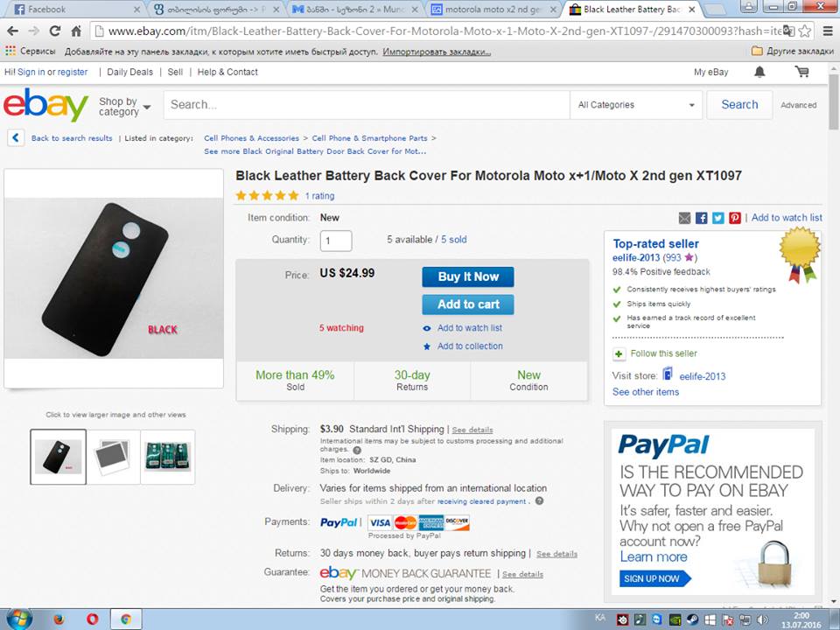
Task: Open the eBay shopping cart icon
Action: coord(802,72)
